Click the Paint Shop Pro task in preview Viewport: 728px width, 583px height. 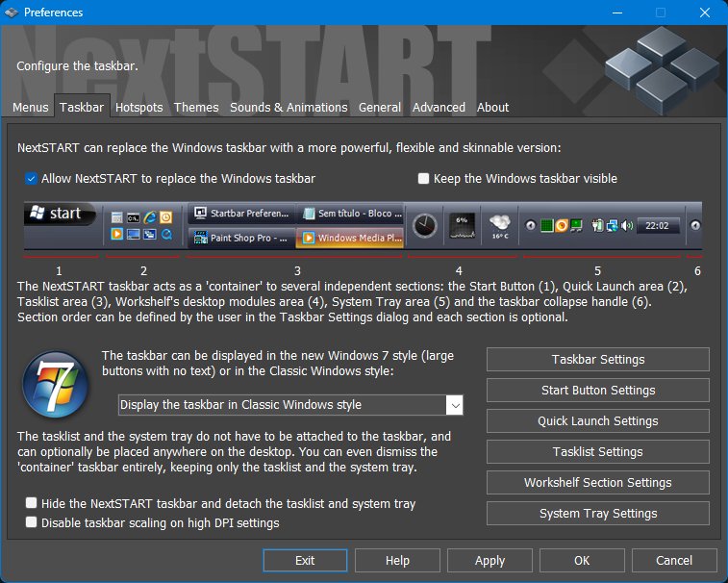coord(242,238)
